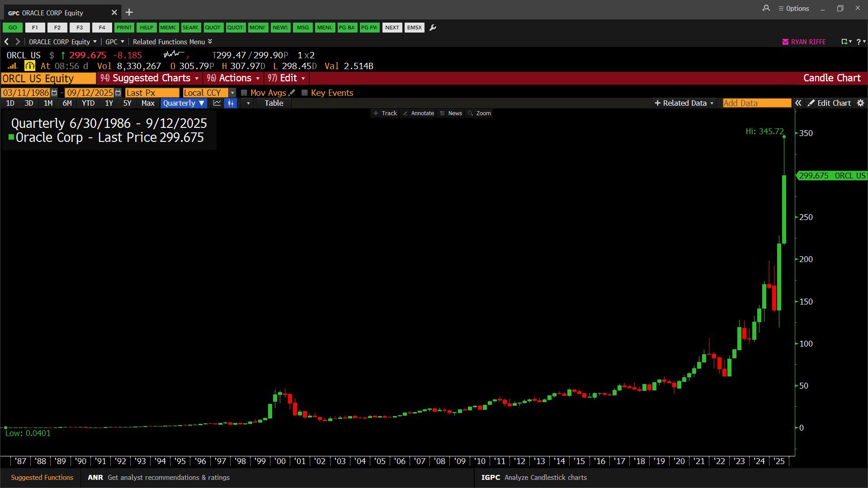Collapse panel with double chevron icon
The image size is (868, 488).
[798, 103]
